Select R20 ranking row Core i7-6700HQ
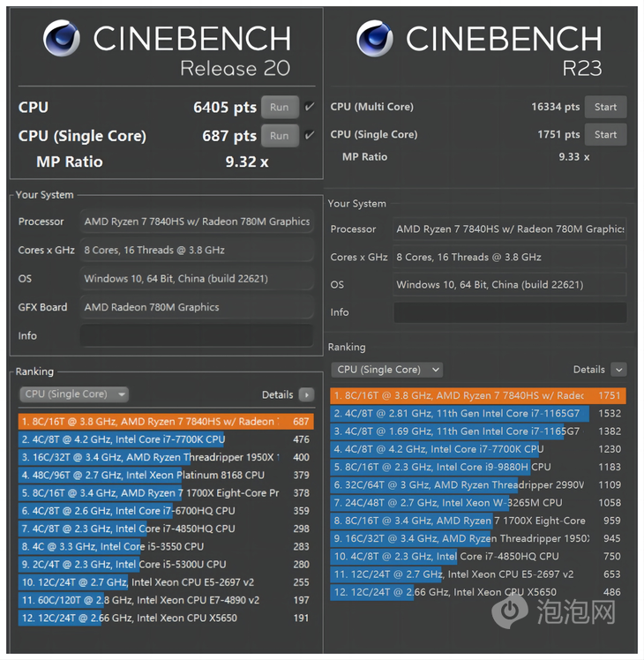The height and width of the screenshot is (660, 644). [x=166, y=511]
